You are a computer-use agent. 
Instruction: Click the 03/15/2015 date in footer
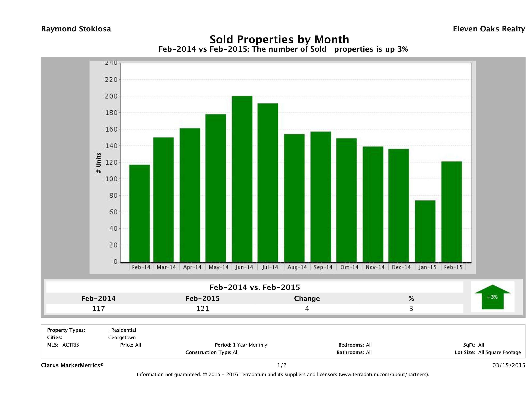509,365
